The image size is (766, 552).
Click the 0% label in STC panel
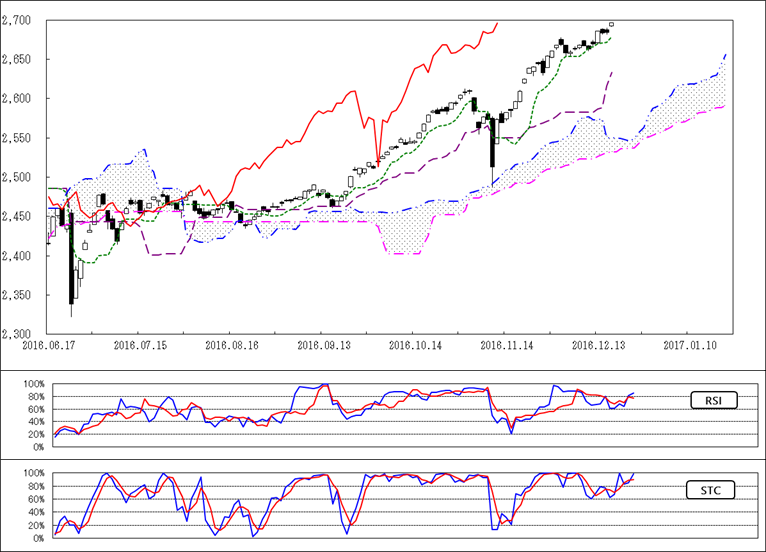(36, 538)
